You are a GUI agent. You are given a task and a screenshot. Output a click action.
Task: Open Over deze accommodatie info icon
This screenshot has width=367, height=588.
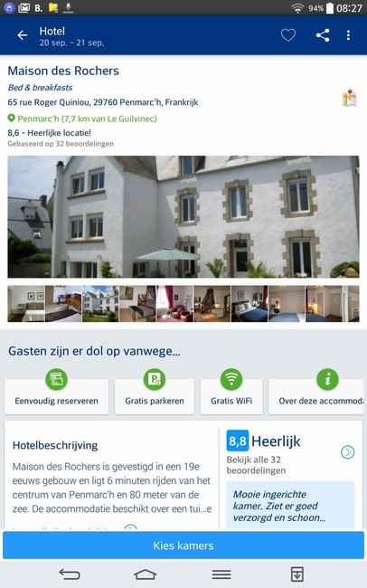pyautogui.click(x=327, y=380)
